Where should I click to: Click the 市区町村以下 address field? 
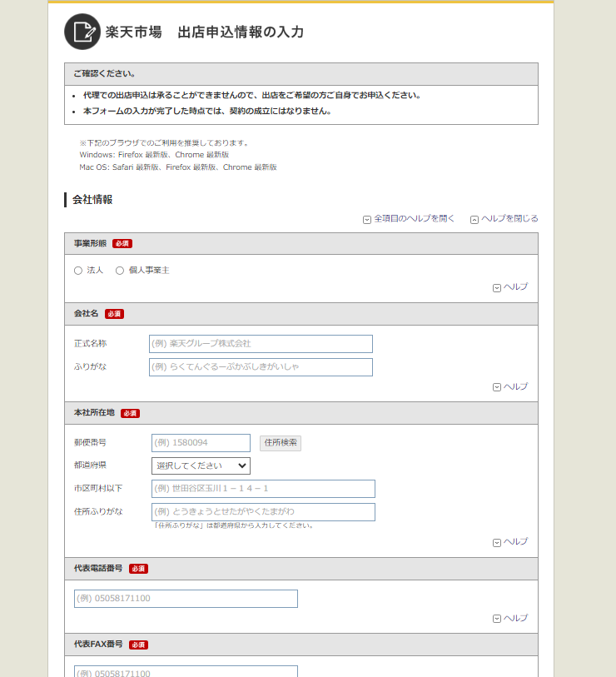pos(263,489)
